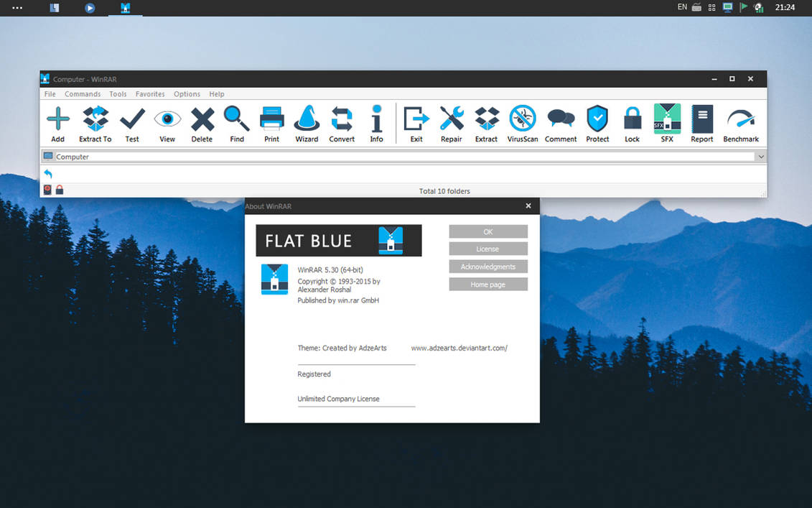The width and height of the screenshot is (812, 508).
Task: Select the Repair archive tool
Action: click(451, 122)
